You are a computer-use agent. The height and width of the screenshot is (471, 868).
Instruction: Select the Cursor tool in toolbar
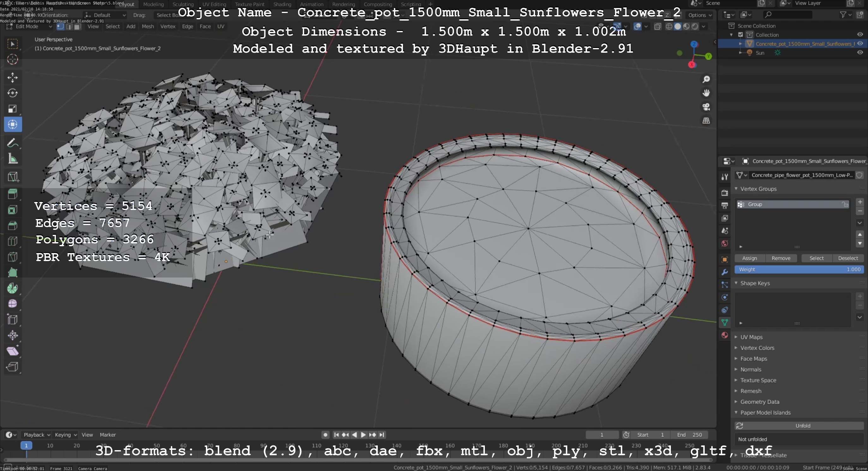(x=12, y=60)
